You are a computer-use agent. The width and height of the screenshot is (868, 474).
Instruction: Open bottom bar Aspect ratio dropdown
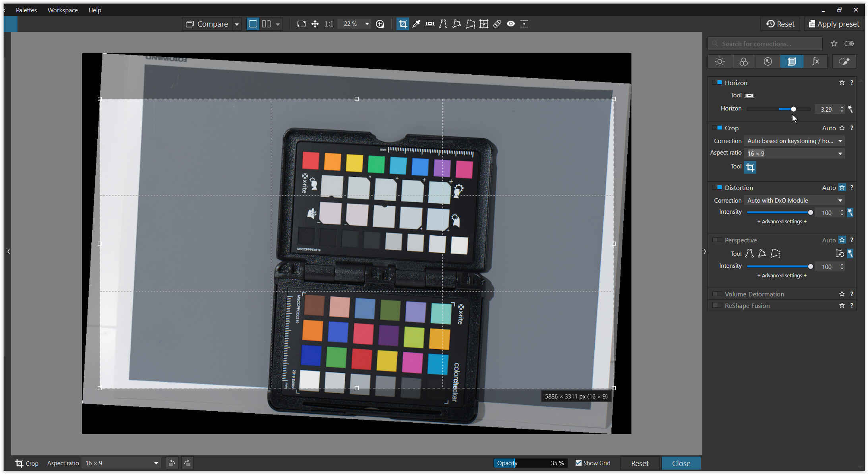(x=121, y=463)
